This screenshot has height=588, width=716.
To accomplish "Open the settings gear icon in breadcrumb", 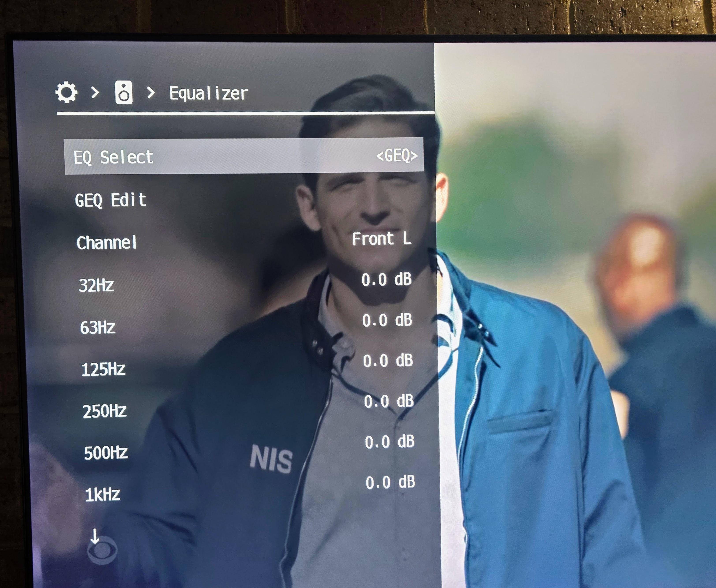I will click(66, 92).
